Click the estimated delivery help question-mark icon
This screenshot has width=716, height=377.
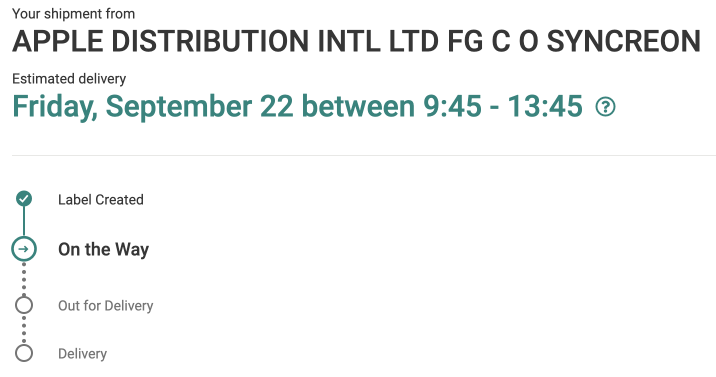coord(605,107)
